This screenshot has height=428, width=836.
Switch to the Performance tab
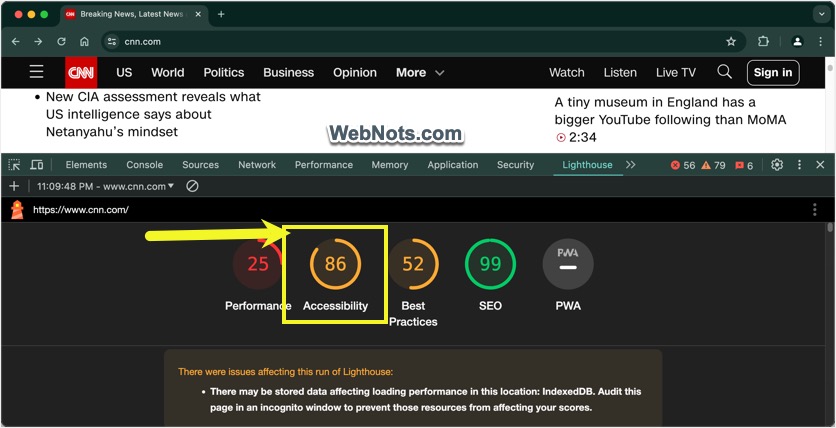tap(324, 165)
